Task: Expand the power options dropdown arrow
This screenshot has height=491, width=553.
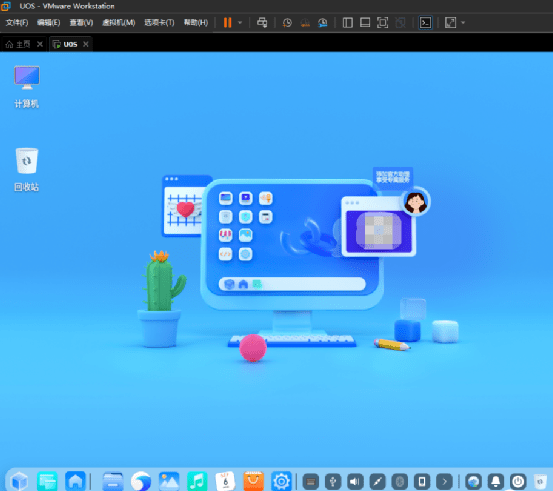Action: (240, 23)
